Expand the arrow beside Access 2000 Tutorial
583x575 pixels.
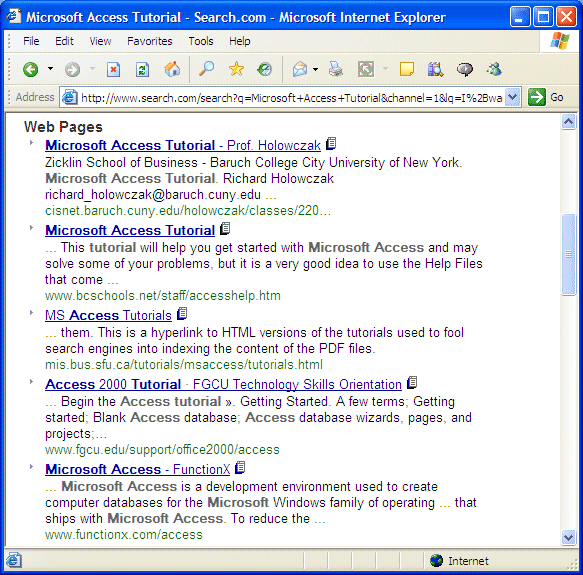pos(32,382)
